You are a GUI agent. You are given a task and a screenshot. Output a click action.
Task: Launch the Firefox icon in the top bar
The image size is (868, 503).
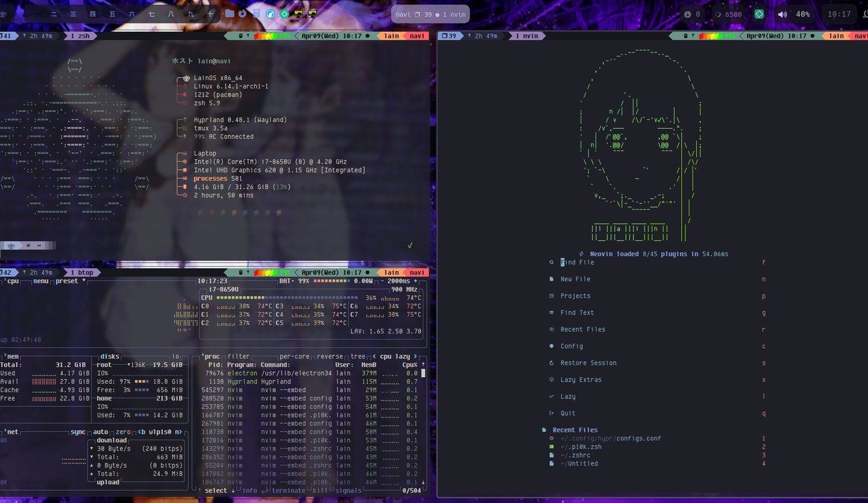click(243, 13)
